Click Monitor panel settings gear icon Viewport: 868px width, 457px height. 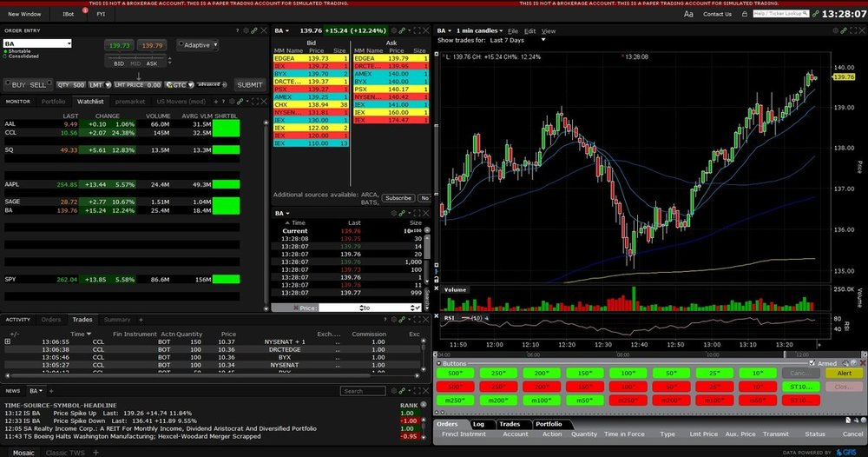point(233,102)
